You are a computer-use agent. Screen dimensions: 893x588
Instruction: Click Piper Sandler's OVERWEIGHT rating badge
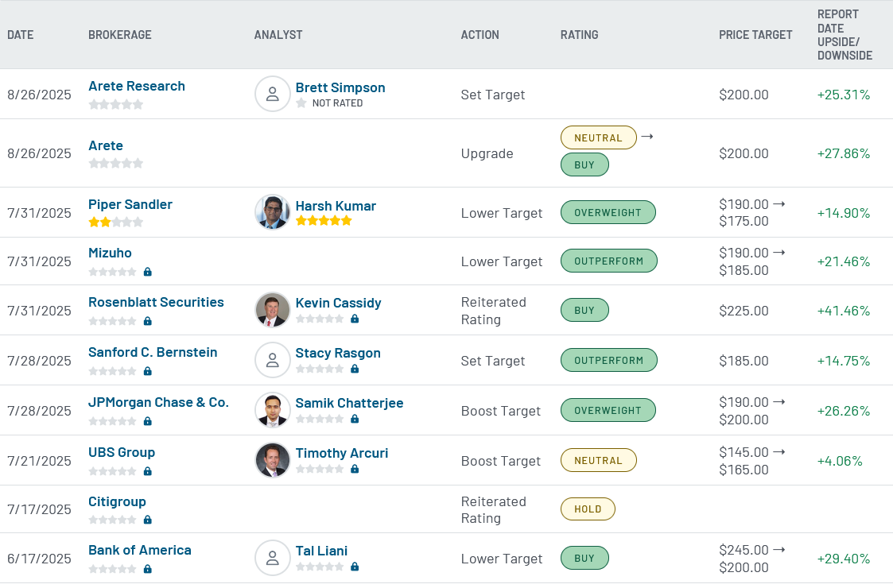pos(608,212)
